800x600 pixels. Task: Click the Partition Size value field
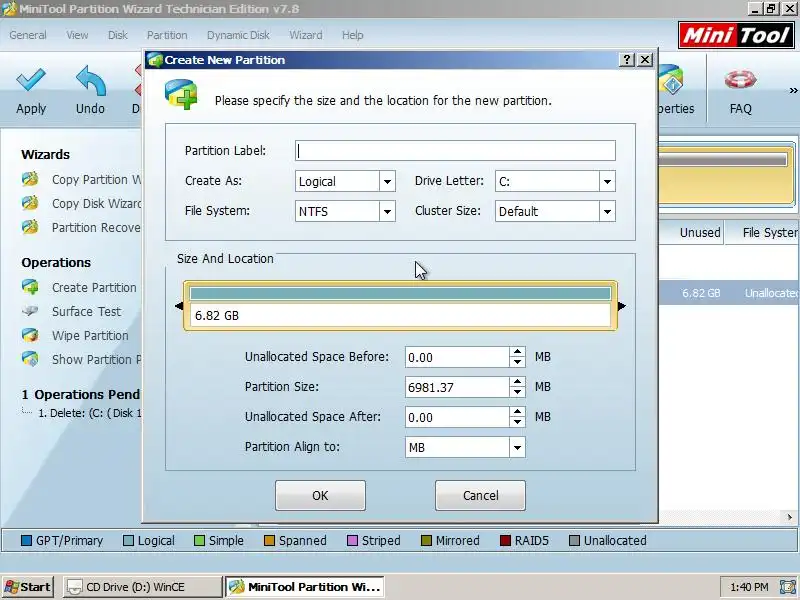pyautogui.click(x=457, y=387)
